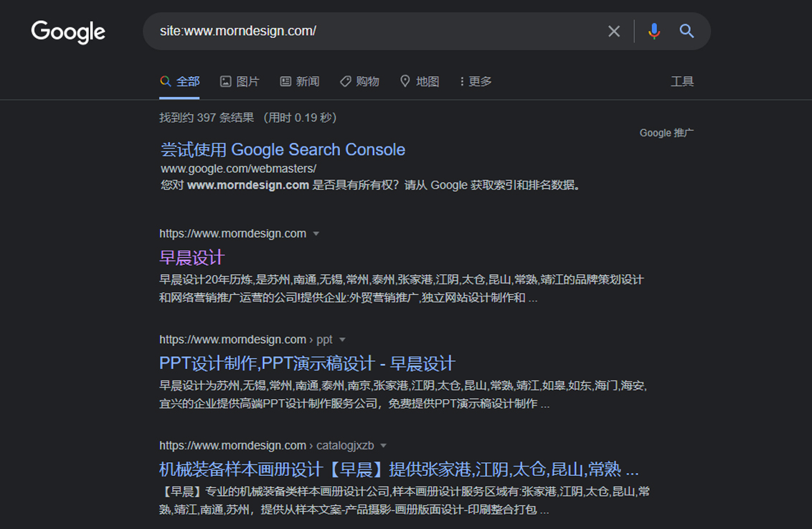Select the All (全部) results tab
The image size is (812, 529).
180,82
